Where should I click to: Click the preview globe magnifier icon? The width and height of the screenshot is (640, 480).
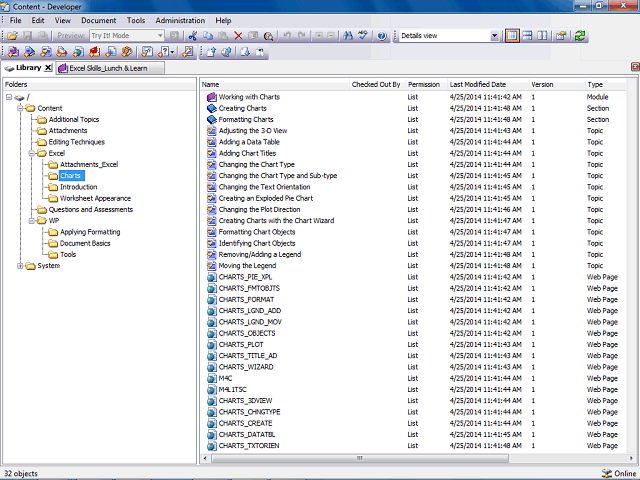pyautogui.click(x=268, y=36)
